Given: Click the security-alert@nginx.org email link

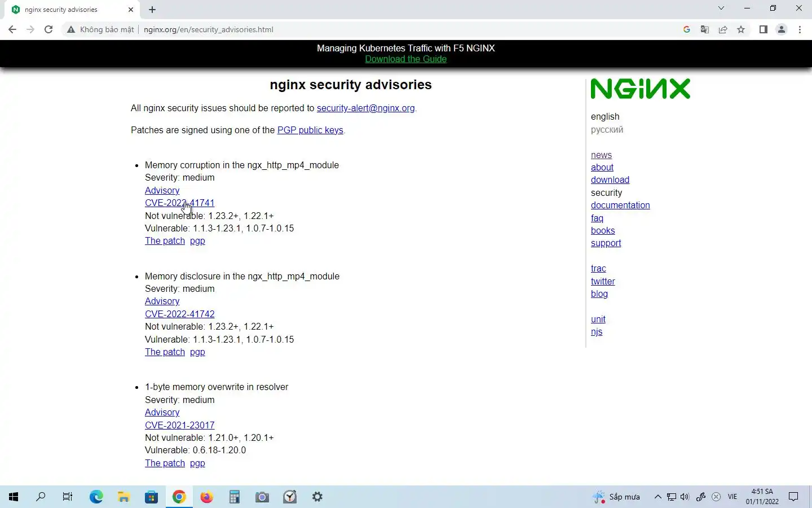Looking at the screenshot, I should pos(365,108).
